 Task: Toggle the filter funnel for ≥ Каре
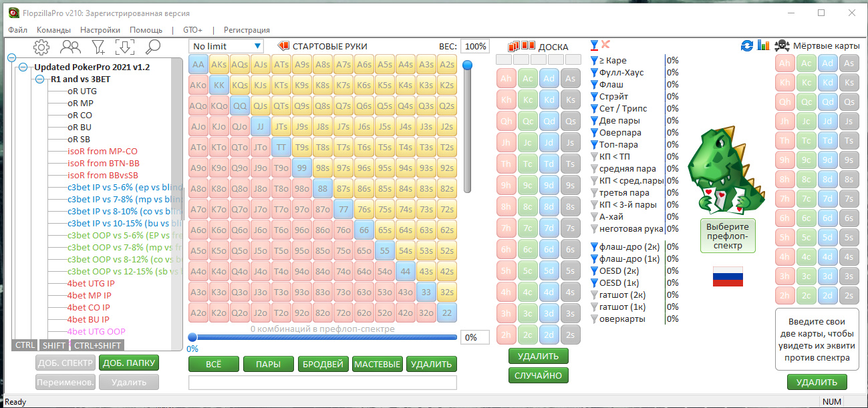click(x=594, y=60)
